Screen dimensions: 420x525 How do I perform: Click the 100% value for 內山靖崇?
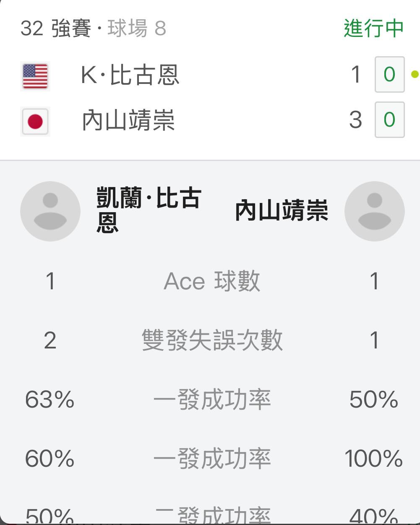373,458
